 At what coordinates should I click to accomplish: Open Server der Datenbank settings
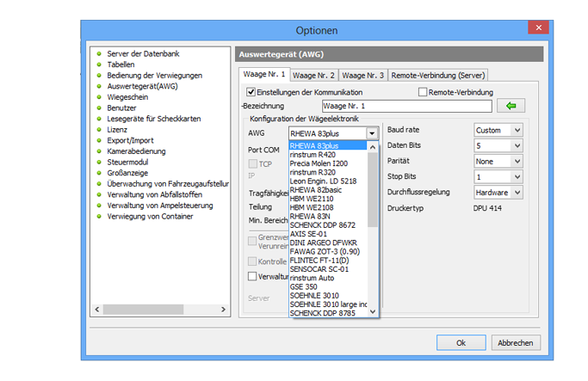point(143,53)
